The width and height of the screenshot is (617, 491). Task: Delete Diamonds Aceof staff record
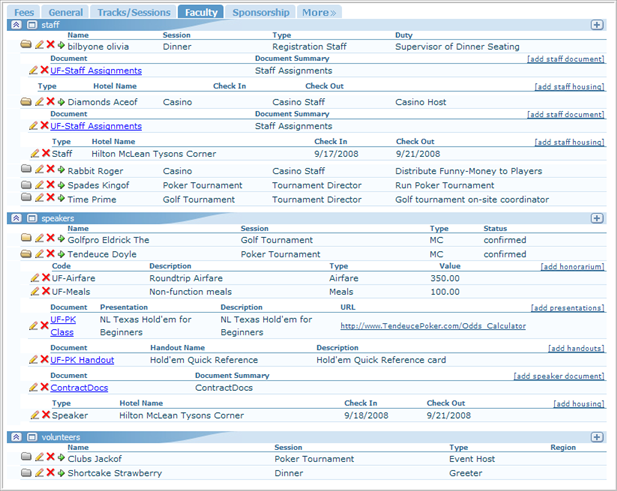pos(50,102)
